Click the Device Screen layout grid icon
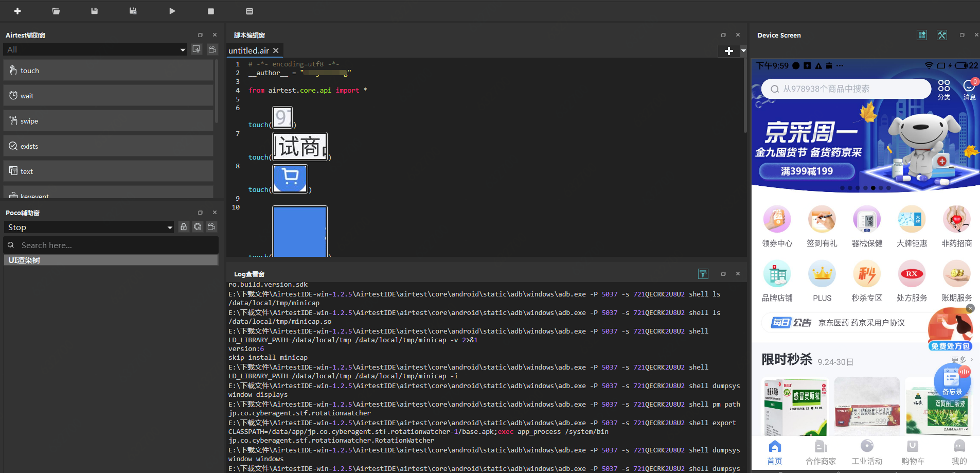The width and height of the screenshot is (980, 473). point(922,35)
